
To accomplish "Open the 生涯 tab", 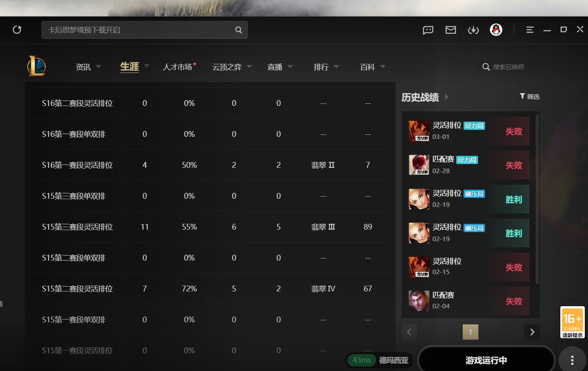I will tap(129, 66).
